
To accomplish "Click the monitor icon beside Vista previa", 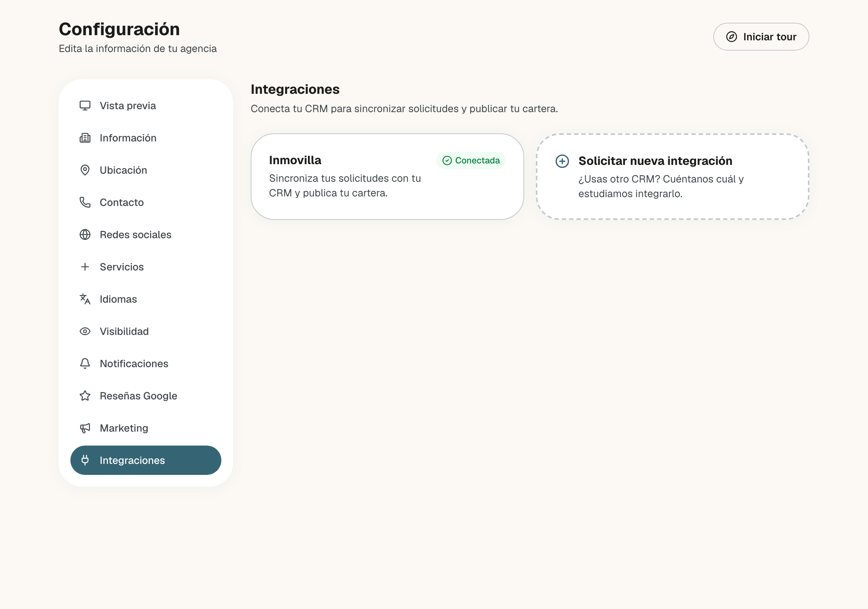I will click(x=85, y=106).
